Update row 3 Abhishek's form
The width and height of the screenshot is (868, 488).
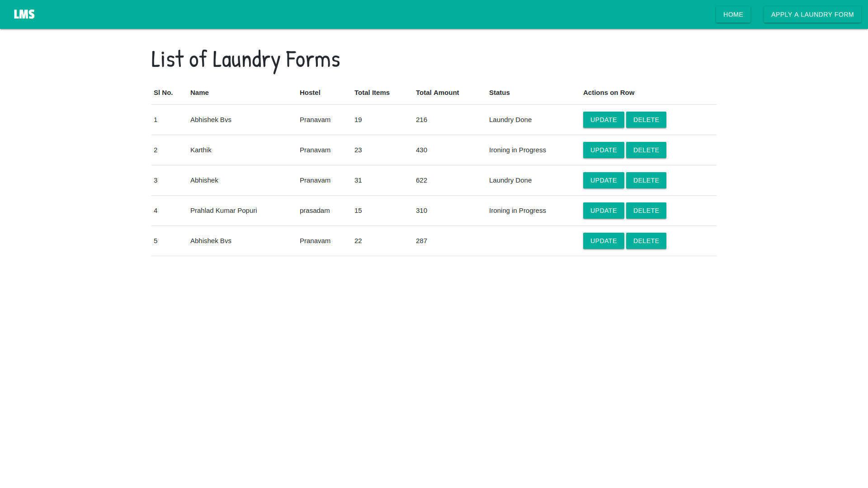pos(603,180)
